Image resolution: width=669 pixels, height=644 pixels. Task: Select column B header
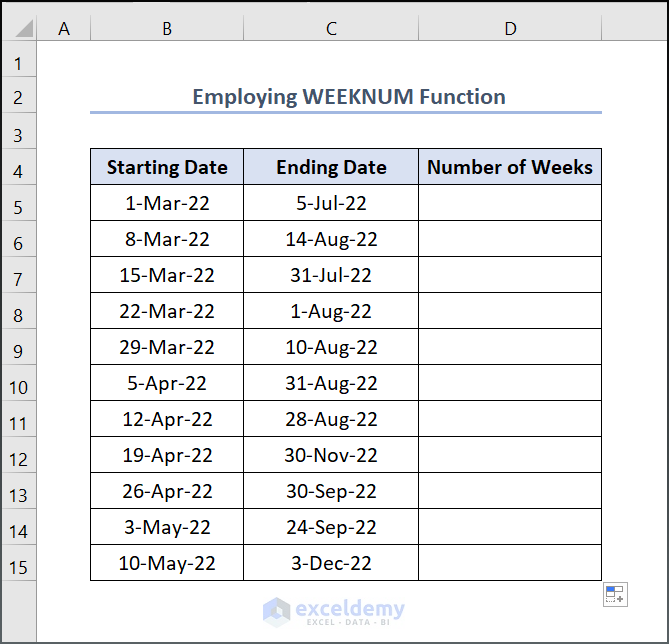click(x=167, y=29)
